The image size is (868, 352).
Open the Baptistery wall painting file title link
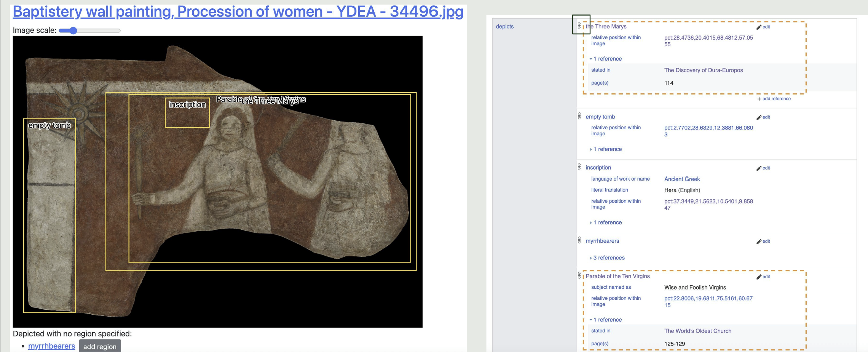coord(238,11)
